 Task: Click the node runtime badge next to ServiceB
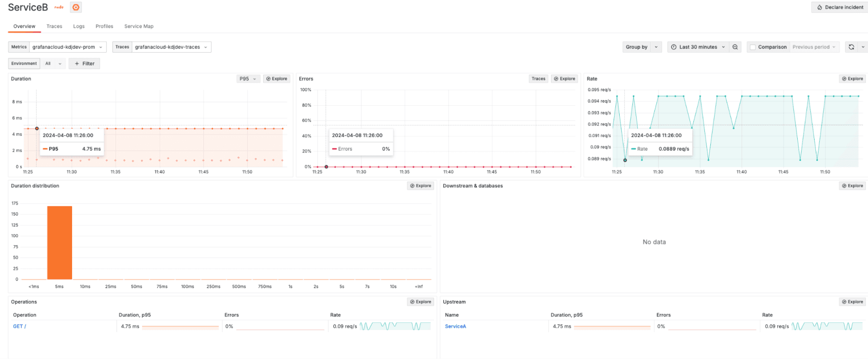pos(59,7)
